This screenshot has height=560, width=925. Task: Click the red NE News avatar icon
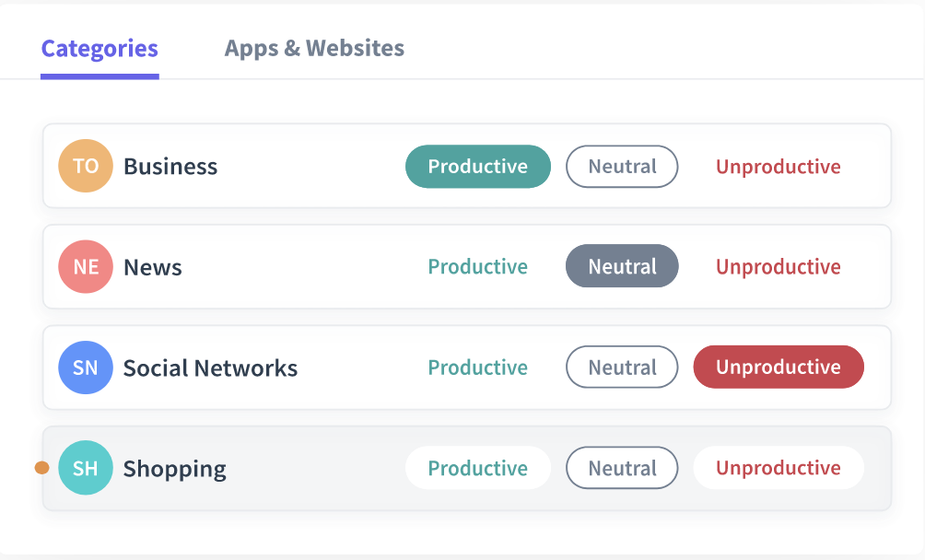point(86,267)
